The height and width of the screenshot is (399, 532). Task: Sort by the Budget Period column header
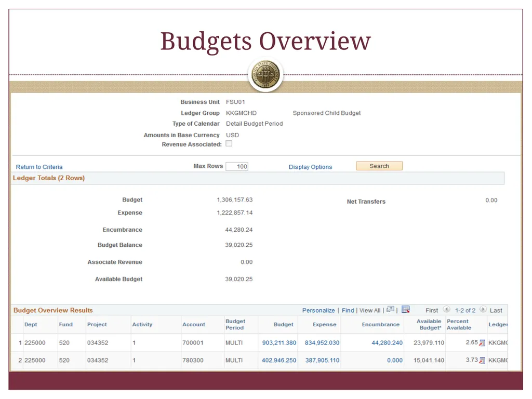tap(235, 324)
